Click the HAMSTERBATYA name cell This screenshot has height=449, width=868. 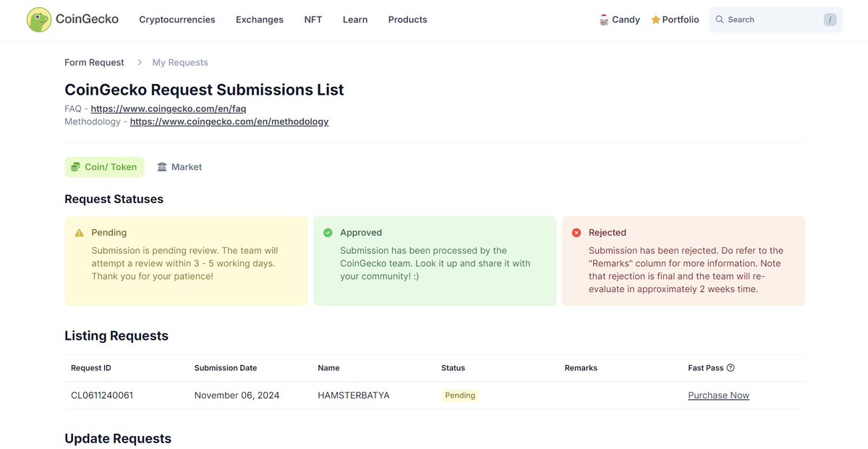click(x=354, y=395)
